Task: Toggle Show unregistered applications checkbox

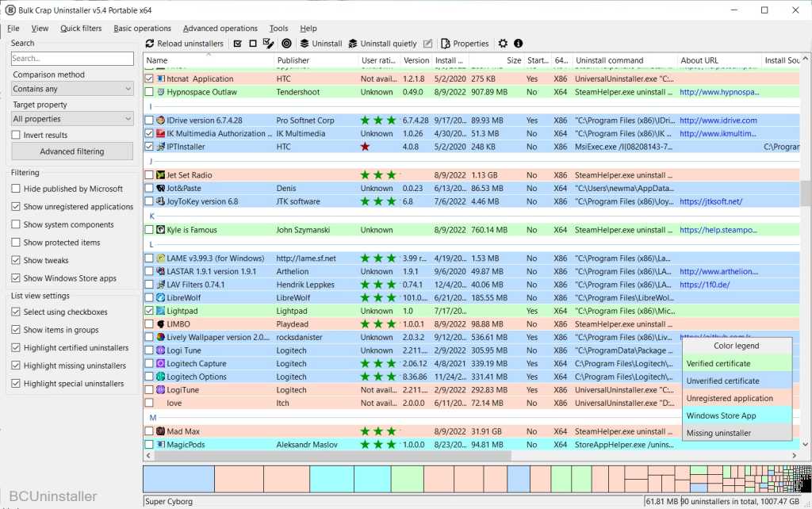Action: (x=16, y=207)
